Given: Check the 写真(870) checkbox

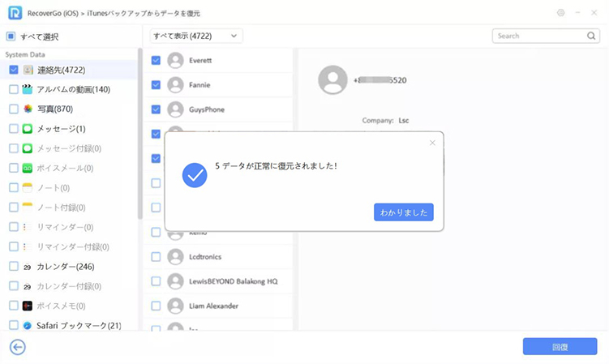Looking at the screenshot, I should (x=14, y=109).
